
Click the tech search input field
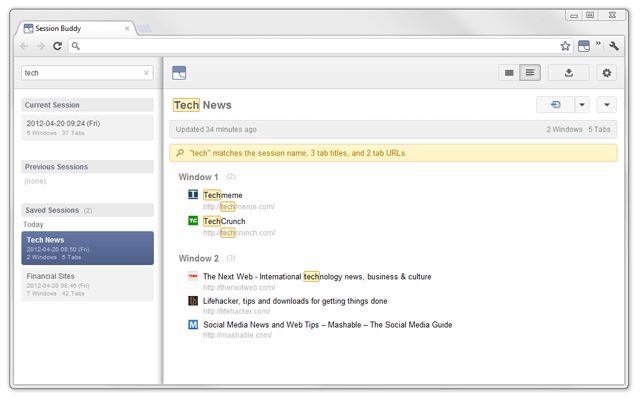pos(82,73)
